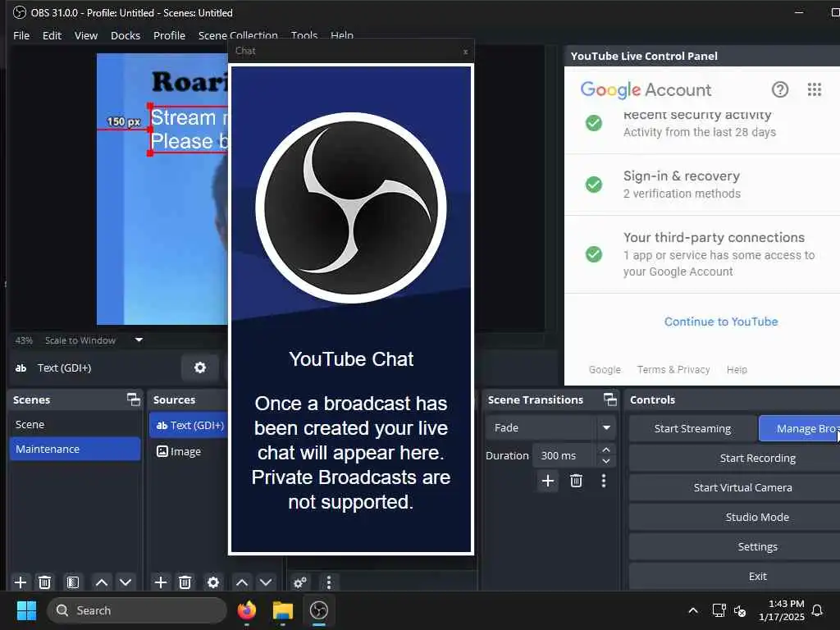Select text source box in preview

coord(189,130)
